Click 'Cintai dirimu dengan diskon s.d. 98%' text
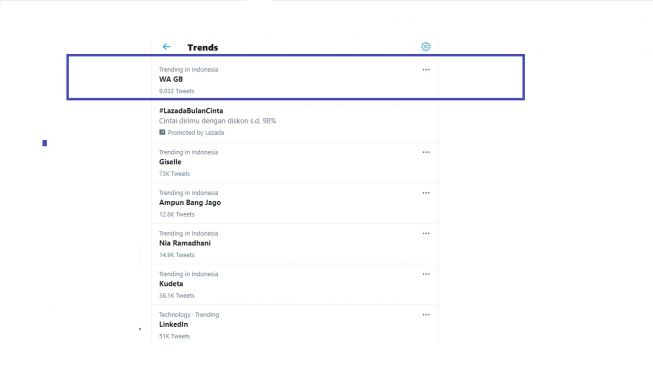 pos(217,121)
